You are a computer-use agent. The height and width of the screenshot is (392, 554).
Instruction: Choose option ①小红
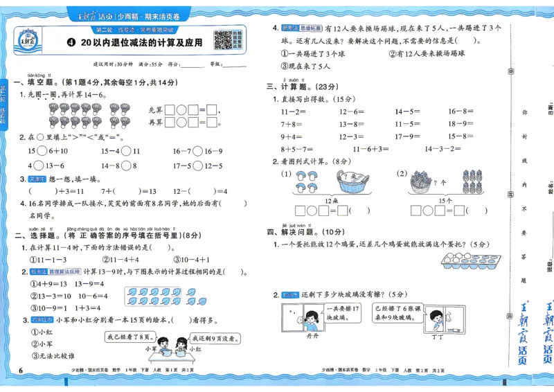42,332
